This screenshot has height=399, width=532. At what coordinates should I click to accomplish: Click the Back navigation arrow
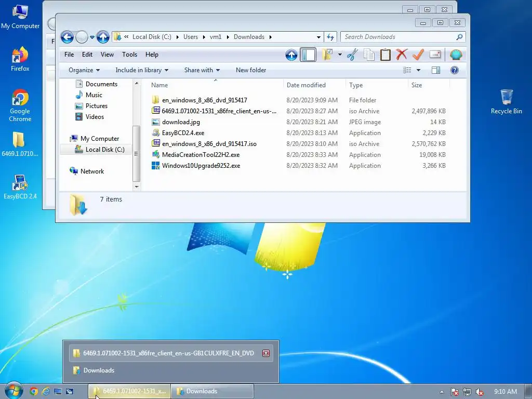67,37
